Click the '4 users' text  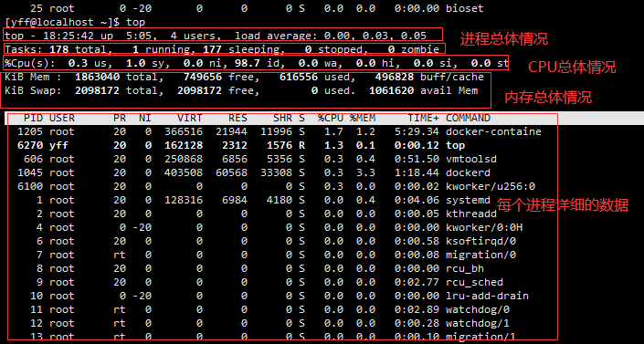click(193, 36)
